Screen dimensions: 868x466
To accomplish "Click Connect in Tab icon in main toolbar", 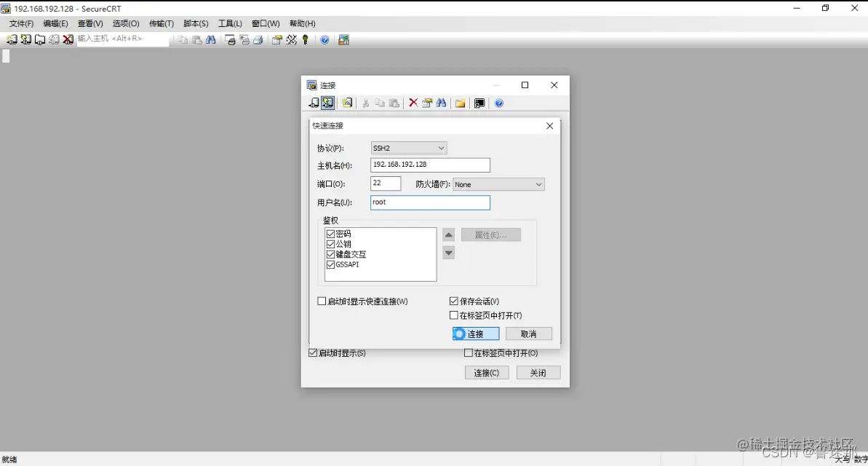I will click(40, 40).
